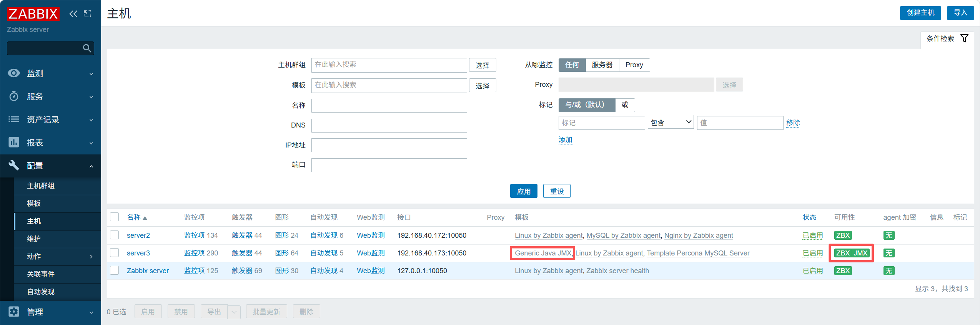Click 选择 next to 模板
The height and width of the screenshot is (325, 980).
click(483, 85)
